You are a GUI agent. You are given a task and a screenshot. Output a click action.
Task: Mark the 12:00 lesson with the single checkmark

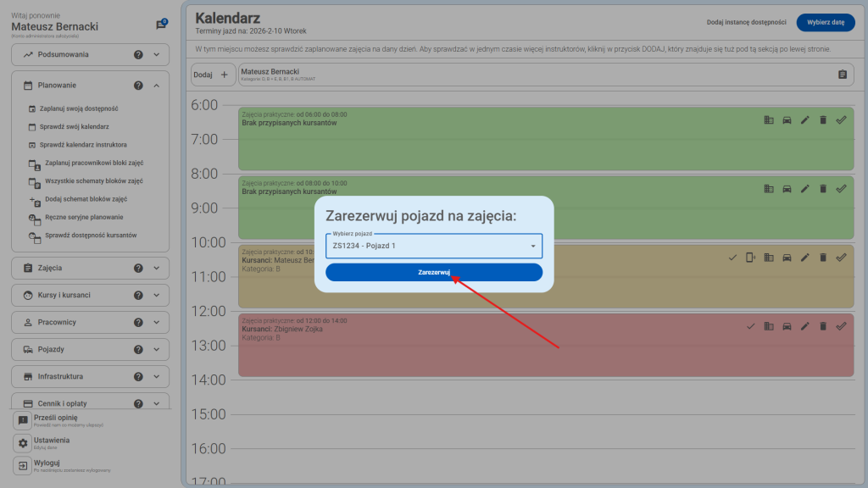[750, 326]
